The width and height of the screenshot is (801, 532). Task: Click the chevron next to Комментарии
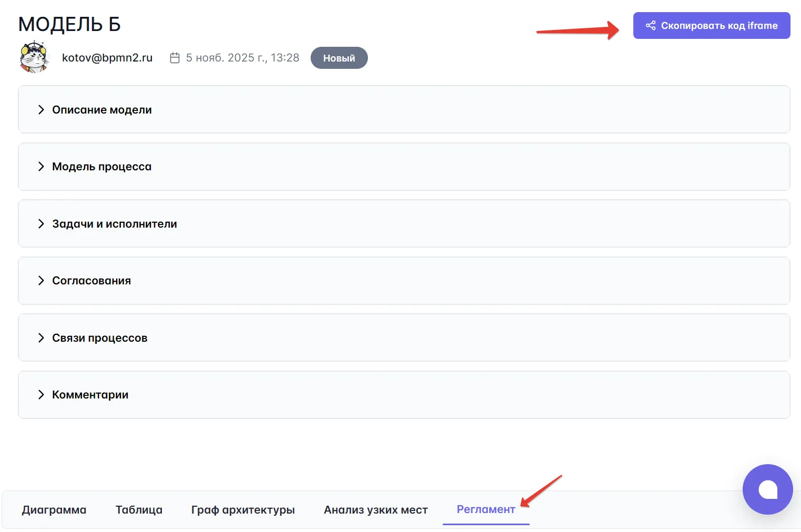pyautogui.click(x=41, y=395)
